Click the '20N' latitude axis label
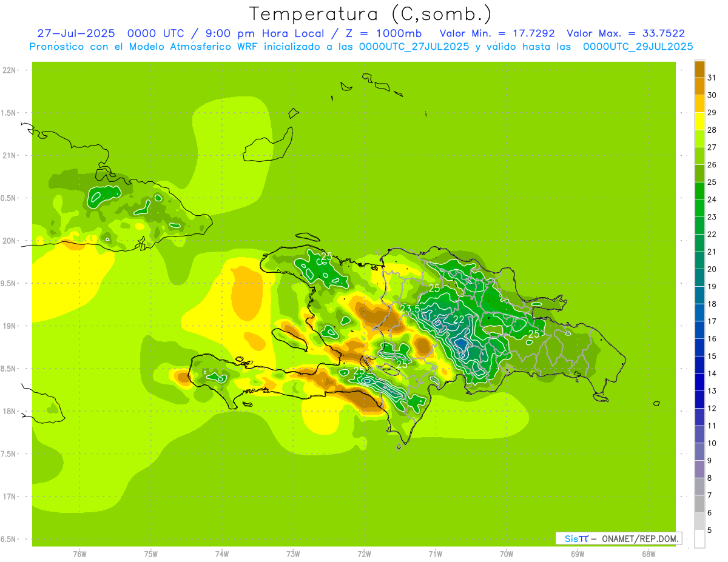Viewport: 728px width, 562px height. pyautogui.click(x=10, y=241)
